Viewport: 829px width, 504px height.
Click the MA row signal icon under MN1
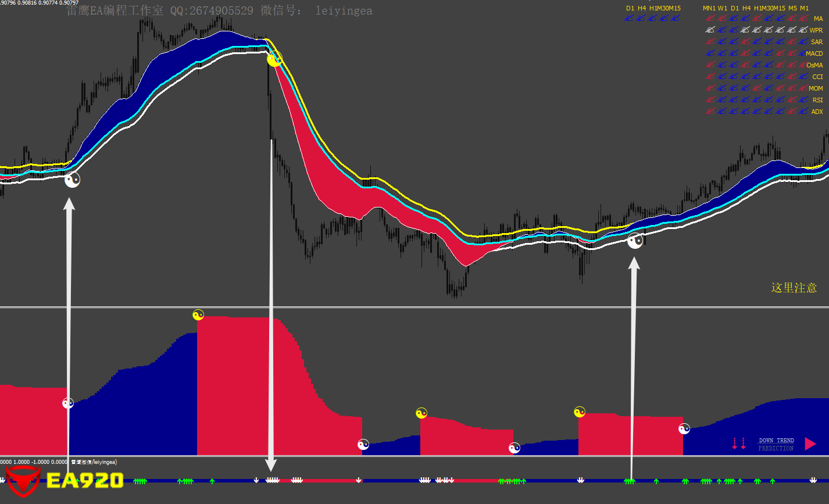pos(709,19)
